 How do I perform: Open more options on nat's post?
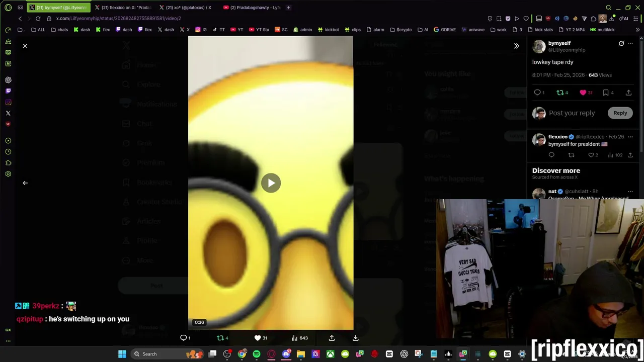630,192
